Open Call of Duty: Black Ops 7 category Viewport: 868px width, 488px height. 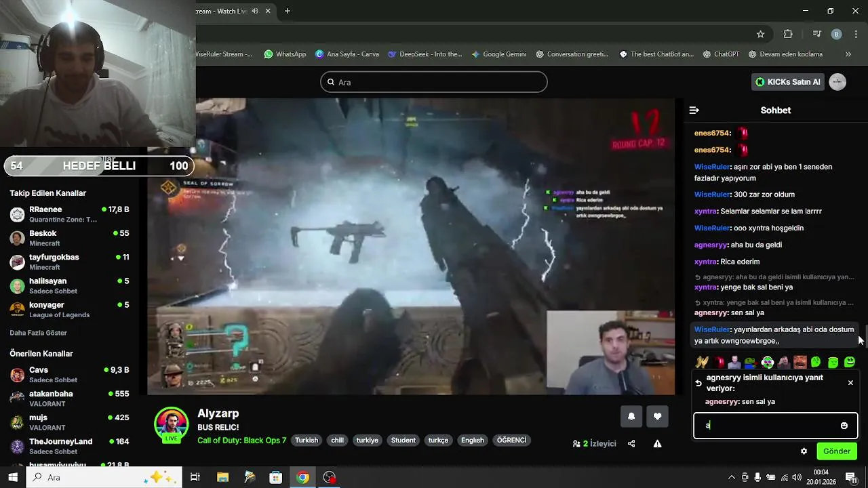pos(242,441)
